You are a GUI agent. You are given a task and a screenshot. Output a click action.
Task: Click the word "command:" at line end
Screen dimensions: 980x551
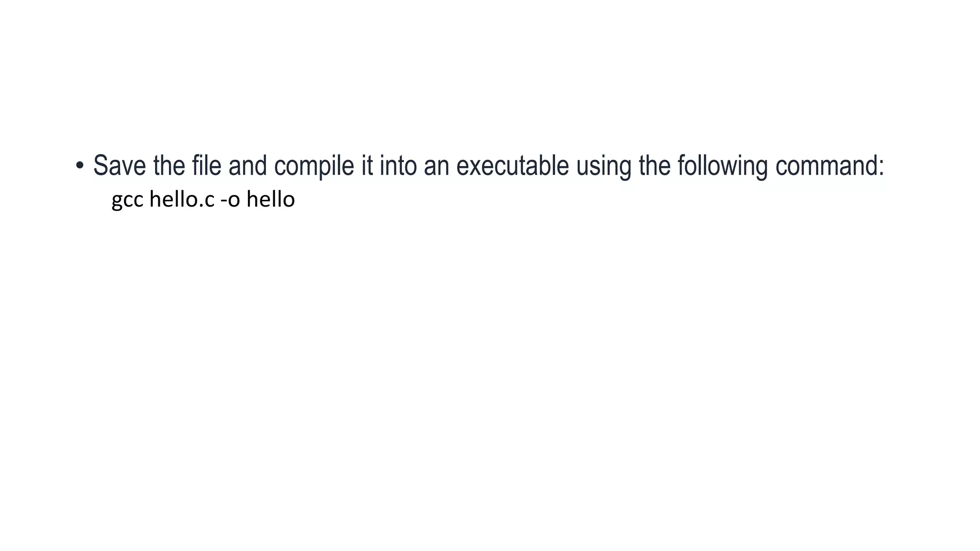pyautogui.click(x=829, y=165)
